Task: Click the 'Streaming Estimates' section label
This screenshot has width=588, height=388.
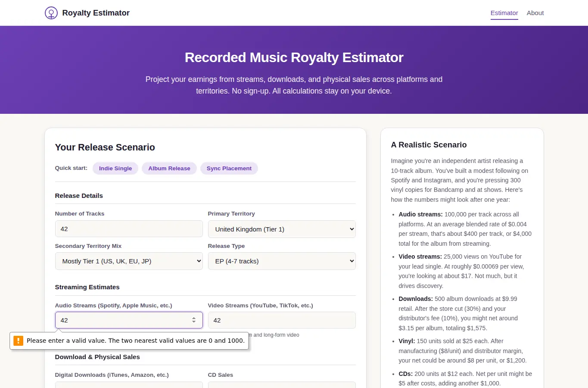Action: tap(87, 287)
